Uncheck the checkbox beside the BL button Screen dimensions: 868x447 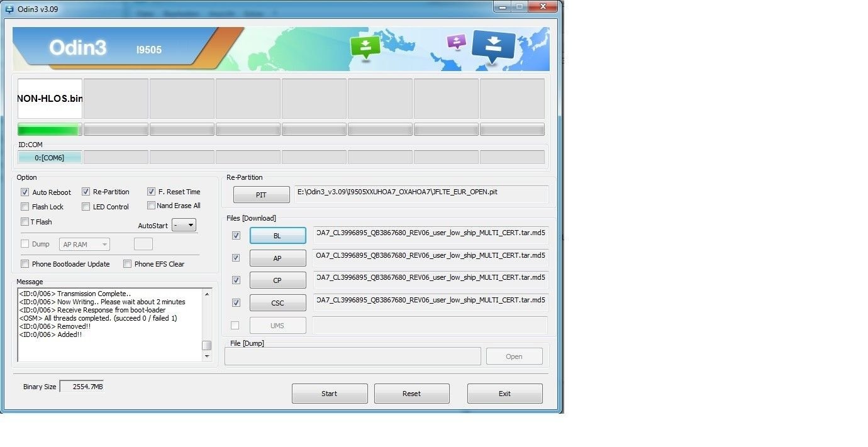pos(236,236)
